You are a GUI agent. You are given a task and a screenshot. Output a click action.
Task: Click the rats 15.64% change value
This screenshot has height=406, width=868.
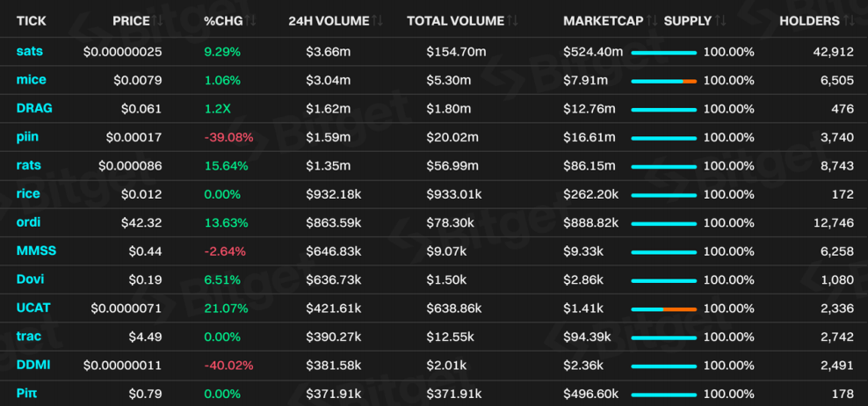coord(226,165)
